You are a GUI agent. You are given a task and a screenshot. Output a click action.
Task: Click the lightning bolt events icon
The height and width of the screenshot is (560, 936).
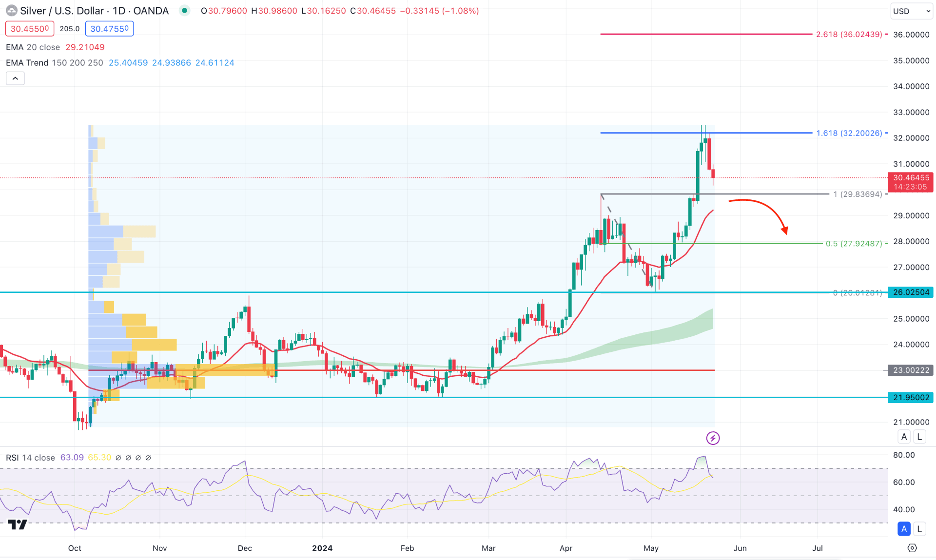pyautogui.click(x=713, y=438)
